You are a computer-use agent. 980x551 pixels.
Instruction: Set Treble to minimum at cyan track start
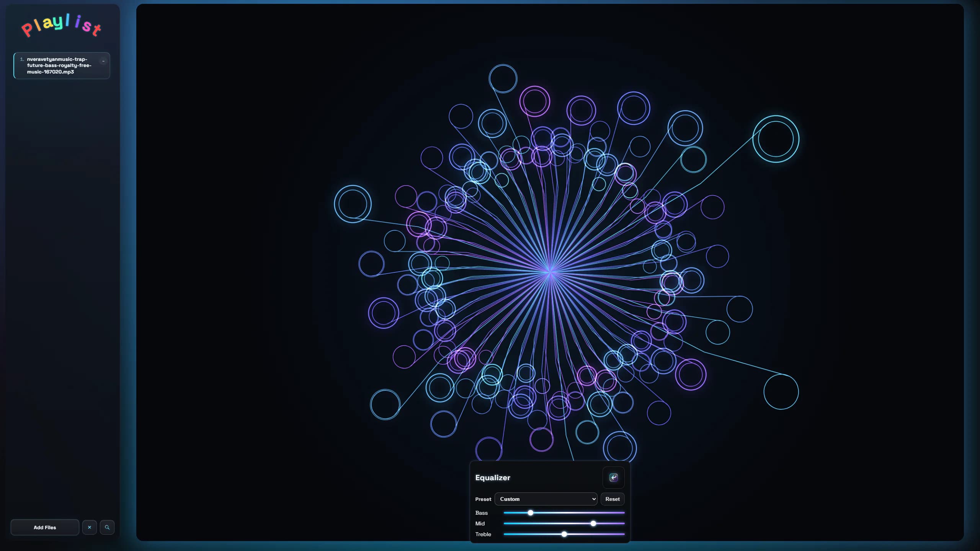[505, 534]
